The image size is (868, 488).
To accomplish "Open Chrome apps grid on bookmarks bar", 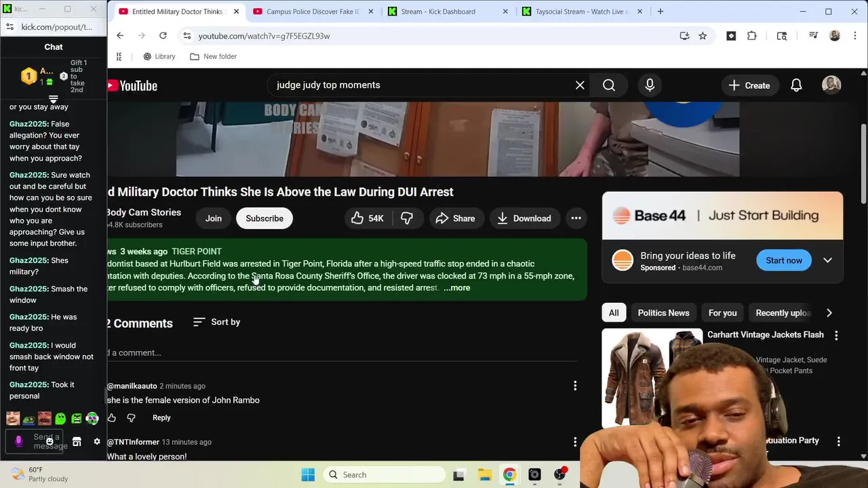I will [x=119, y=56].
